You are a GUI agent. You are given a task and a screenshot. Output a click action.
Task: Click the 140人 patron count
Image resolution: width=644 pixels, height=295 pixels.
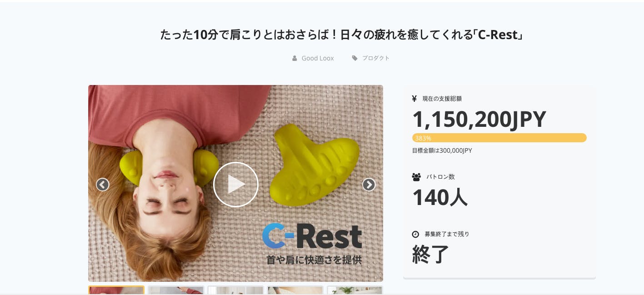[439, 197]
